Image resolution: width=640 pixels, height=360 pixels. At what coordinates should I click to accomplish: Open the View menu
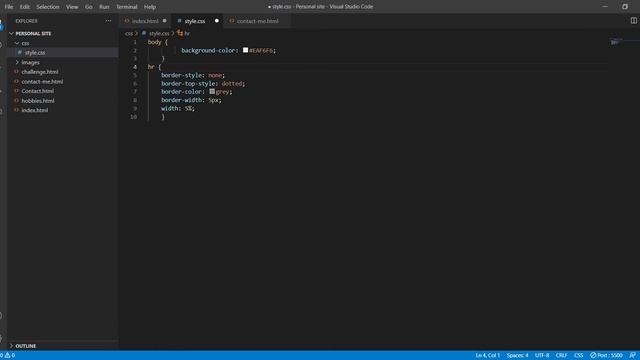click(72, 7)
